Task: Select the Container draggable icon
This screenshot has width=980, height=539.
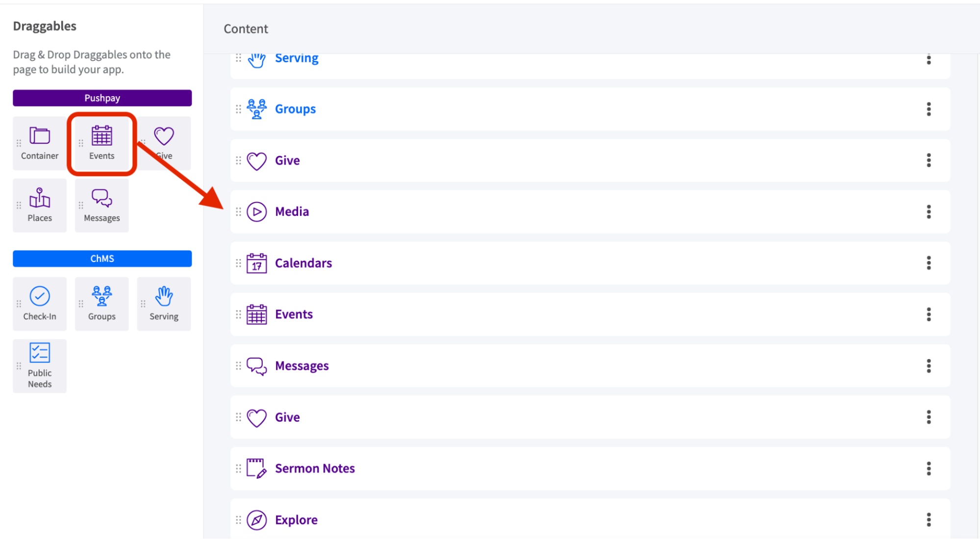Action: [39, 143]
